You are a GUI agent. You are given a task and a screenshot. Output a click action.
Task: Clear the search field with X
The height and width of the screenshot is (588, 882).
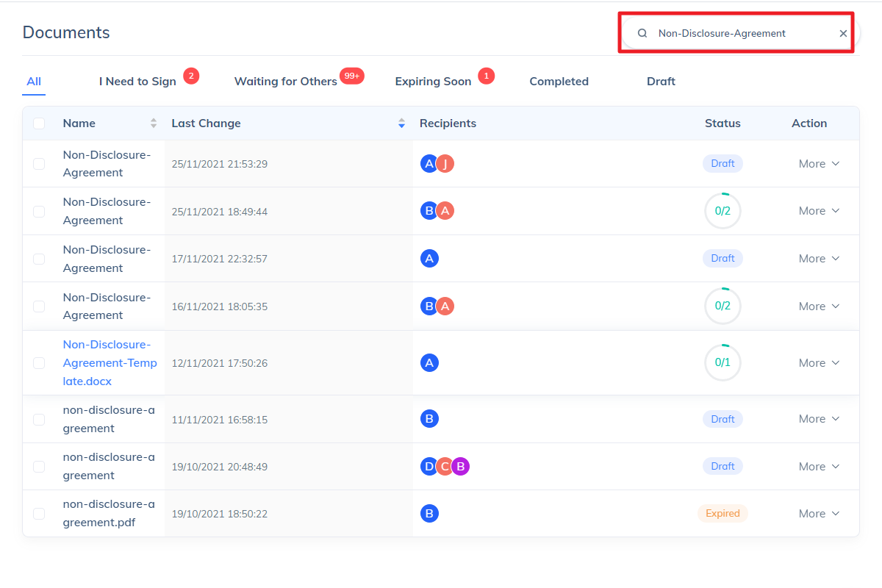click(x=843, y=33)
